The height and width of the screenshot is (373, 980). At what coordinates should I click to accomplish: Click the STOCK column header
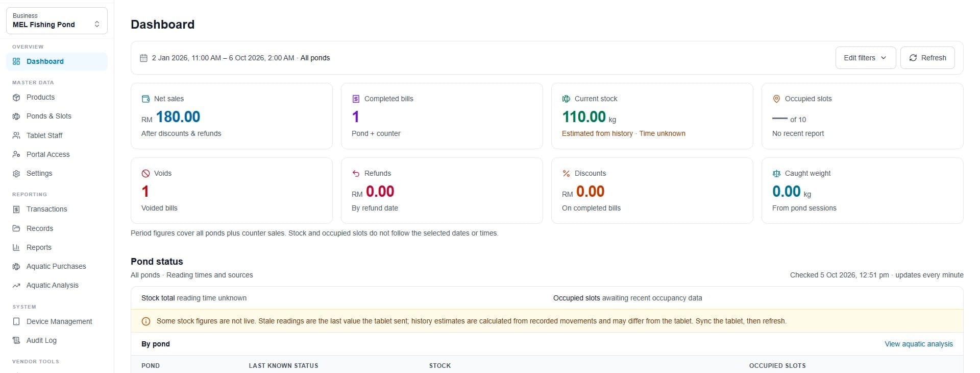[x=440, y=366]
